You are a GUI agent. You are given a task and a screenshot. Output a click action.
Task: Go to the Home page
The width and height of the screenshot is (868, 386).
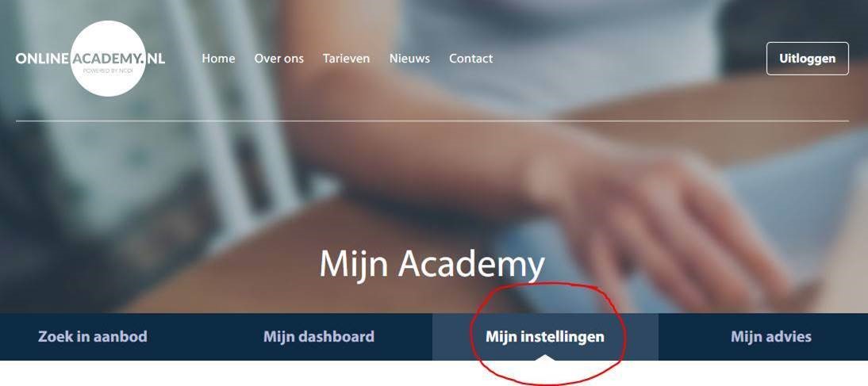click(x=218, y=59)
